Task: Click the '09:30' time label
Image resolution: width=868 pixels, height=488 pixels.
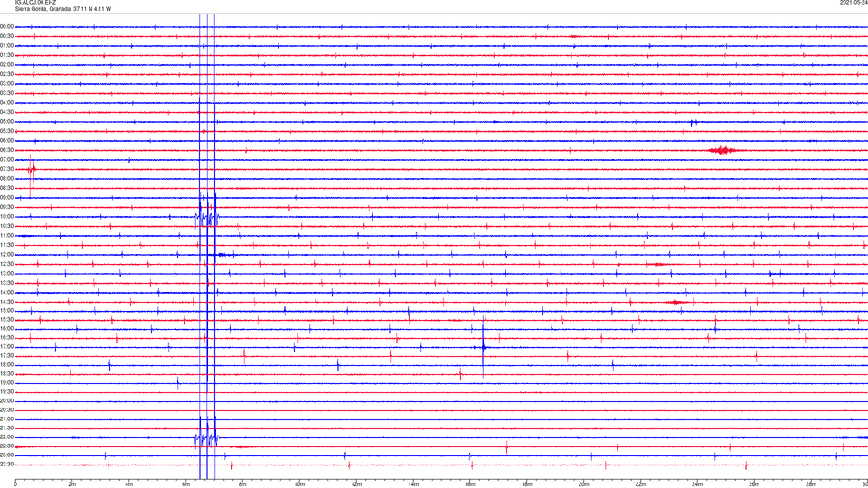Action: pyautogui.click(x=6, y=208)
